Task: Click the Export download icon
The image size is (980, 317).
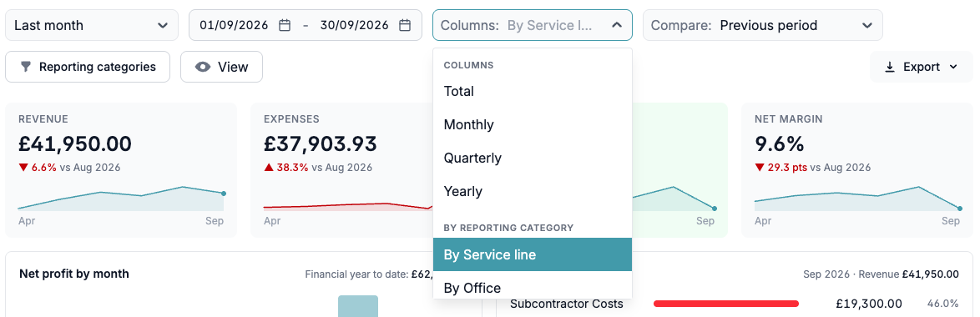Action: click(x=890, y=67)
